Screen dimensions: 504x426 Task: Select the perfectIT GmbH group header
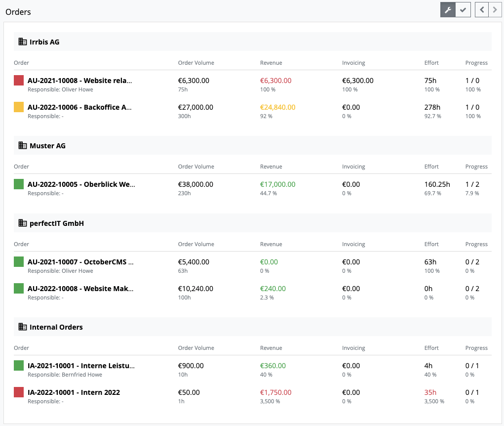point(253,223)
